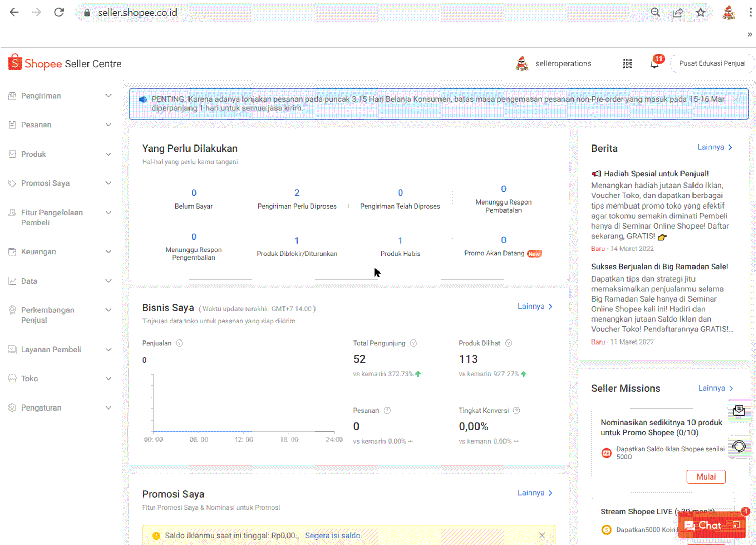This screenshot has height=545, width=756.
Task: Open the Pengaturan sidebar menu
Action: (60, 408)
